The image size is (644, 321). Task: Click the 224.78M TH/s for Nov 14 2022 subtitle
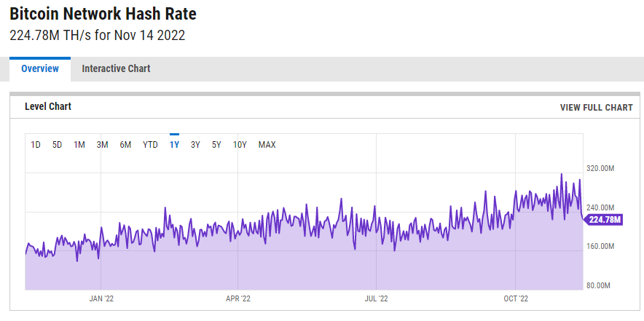point(98,35)
